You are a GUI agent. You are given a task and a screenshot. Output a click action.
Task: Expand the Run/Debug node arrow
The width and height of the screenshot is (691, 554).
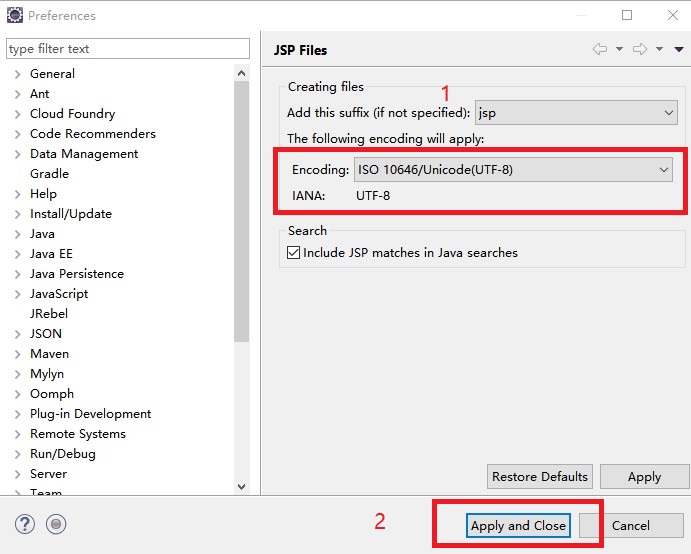click(18, 454)
